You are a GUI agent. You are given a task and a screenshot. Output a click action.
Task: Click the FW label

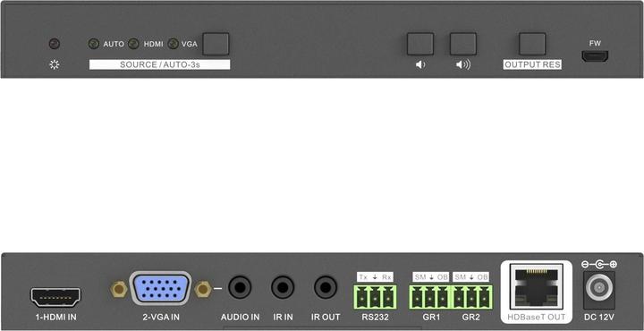595,43
